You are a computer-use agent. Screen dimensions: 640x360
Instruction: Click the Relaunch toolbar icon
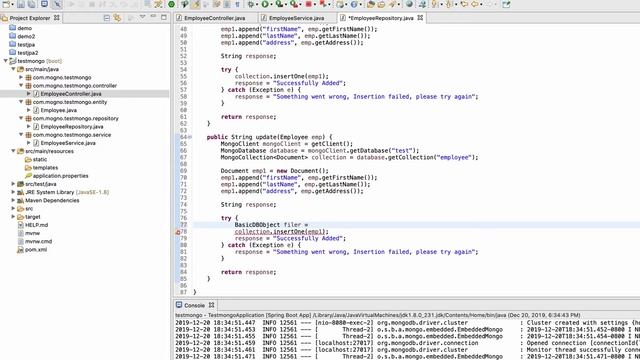click(323, 4)
